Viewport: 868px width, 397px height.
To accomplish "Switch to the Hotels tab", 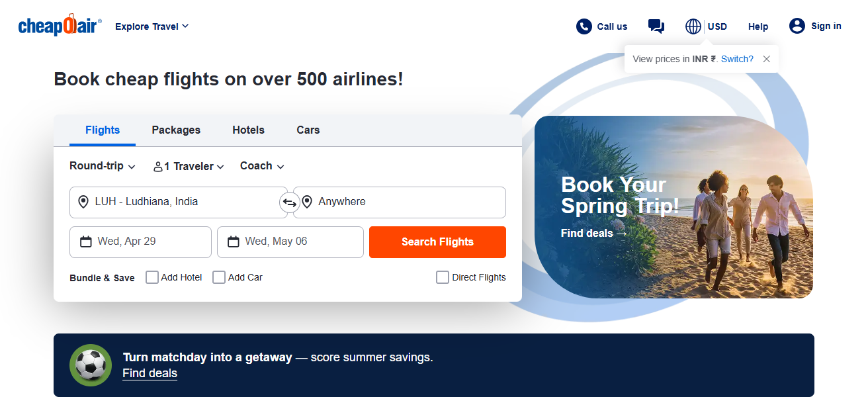I will [x=248, y=130].
